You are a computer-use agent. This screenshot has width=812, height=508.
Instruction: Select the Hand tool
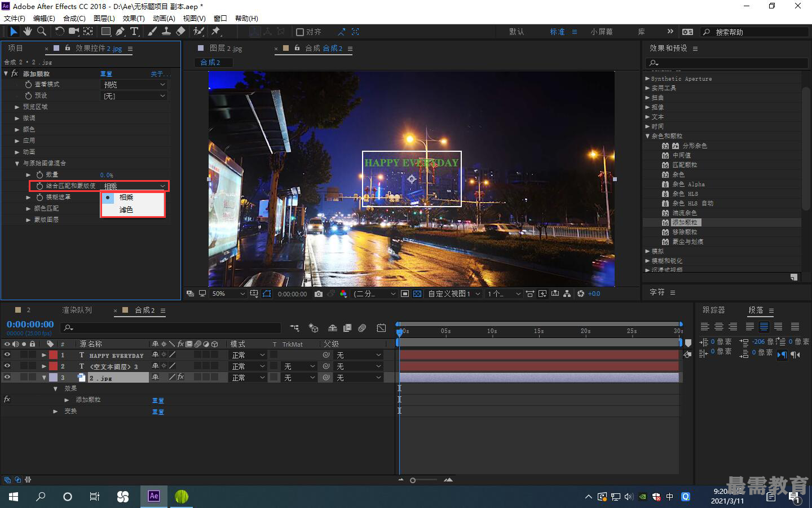[x=27, y=32]
